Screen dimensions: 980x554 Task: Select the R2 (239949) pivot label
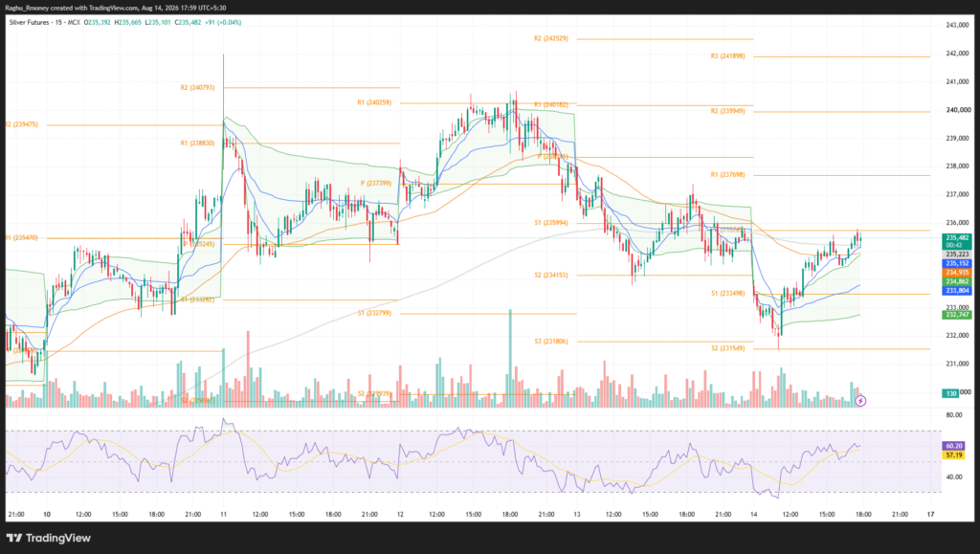coord(727,111)
